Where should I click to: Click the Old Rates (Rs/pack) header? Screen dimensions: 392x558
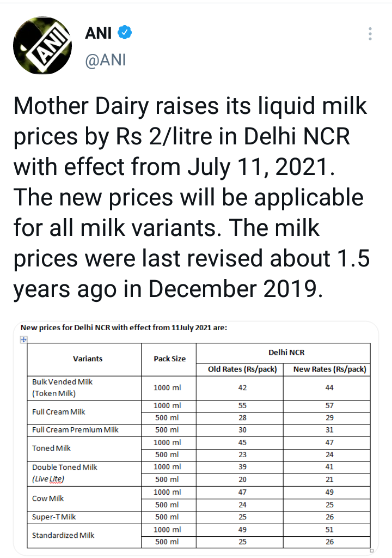tap(242, 369)
